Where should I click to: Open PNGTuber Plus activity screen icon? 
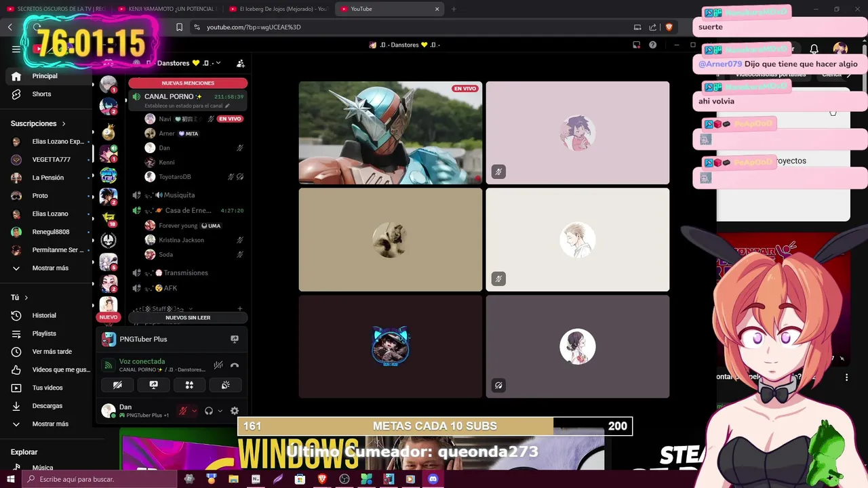click(235, 339)
